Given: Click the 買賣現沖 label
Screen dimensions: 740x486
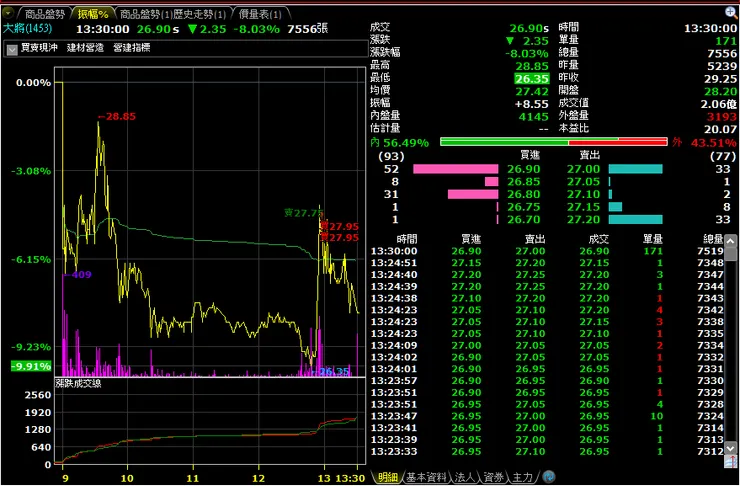Looking at the screenshot, I should [40, 48].
